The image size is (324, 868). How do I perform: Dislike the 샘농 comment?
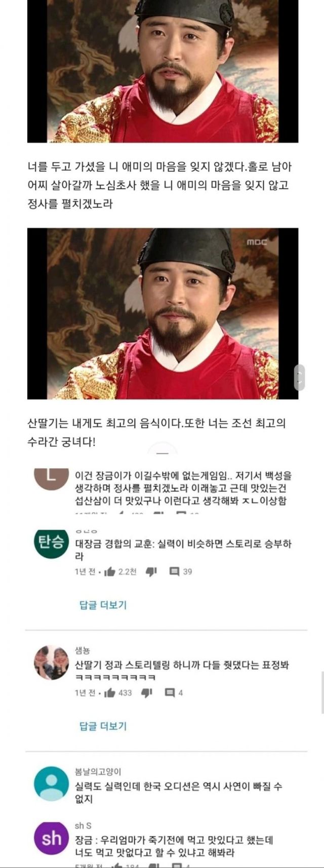[147, 692]
